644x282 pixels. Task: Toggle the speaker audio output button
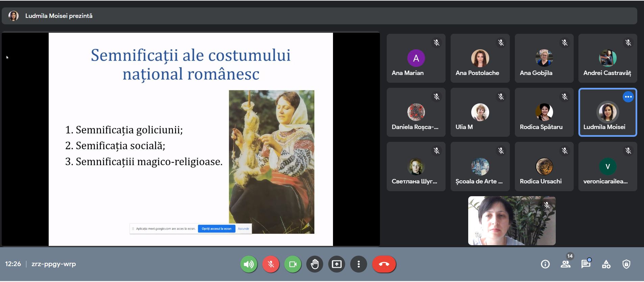click(x=249, y=264)
